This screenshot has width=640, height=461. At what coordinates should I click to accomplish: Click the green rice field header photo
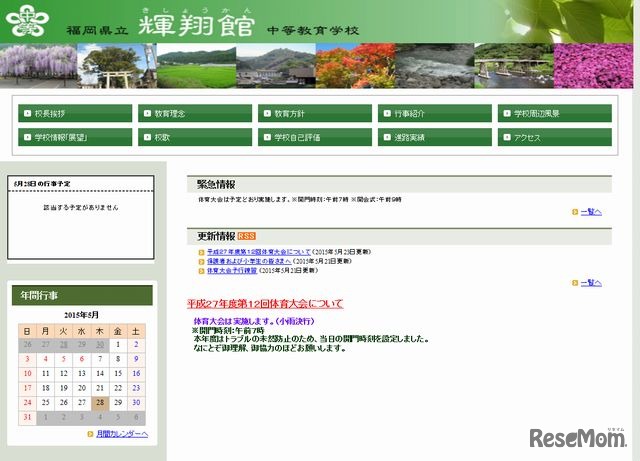[x=196, y=66]
